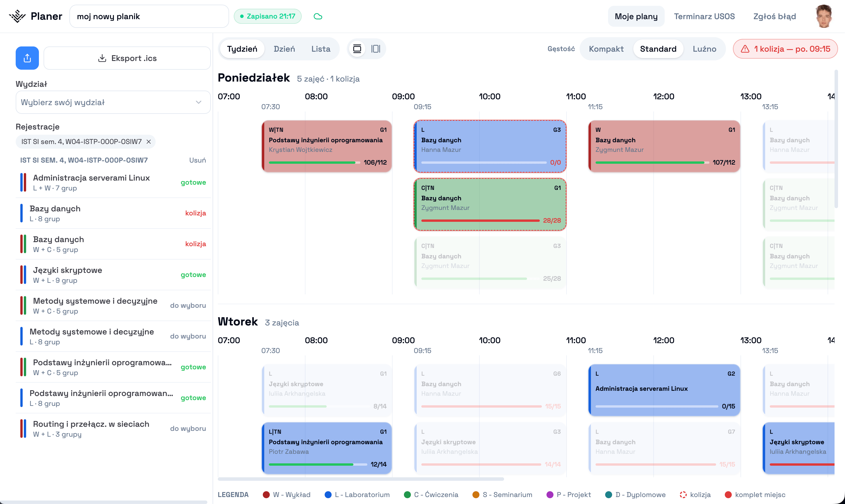Select Administracja serverami Linux course row
This screenshot has height=504, width=845.
[x=113, y=182]
